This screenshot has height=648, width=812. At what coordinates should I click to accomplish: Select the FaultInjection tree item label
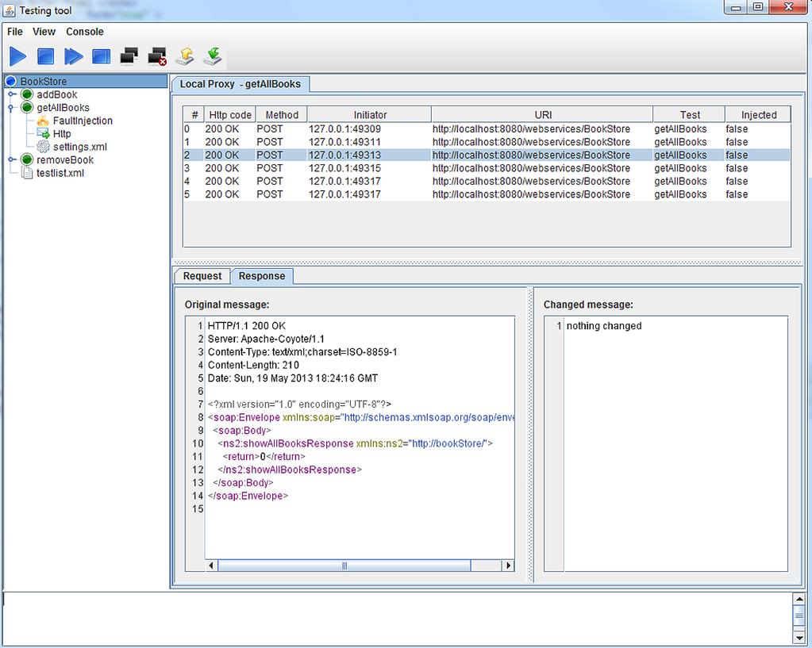click(x=83, y=121)
